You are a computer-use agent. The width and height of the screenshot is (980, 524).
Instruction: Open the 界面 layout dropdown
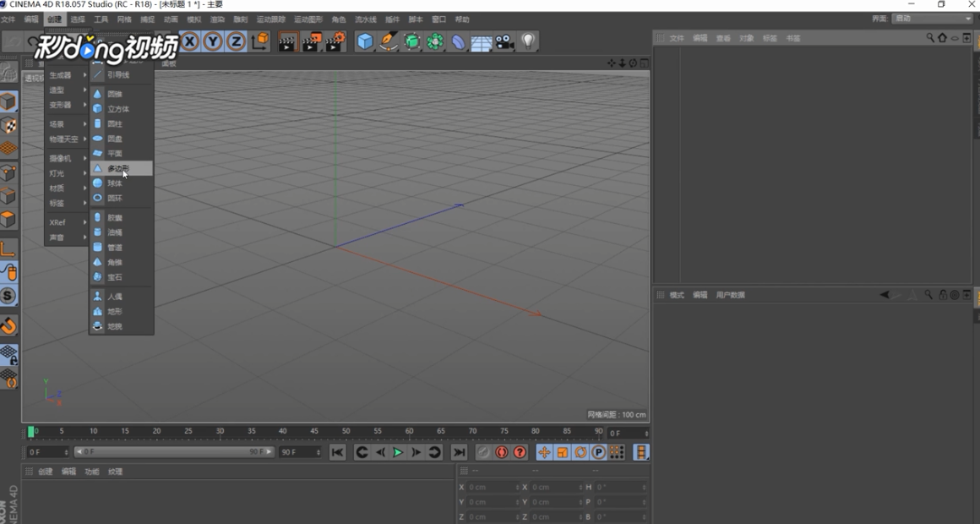932,19
